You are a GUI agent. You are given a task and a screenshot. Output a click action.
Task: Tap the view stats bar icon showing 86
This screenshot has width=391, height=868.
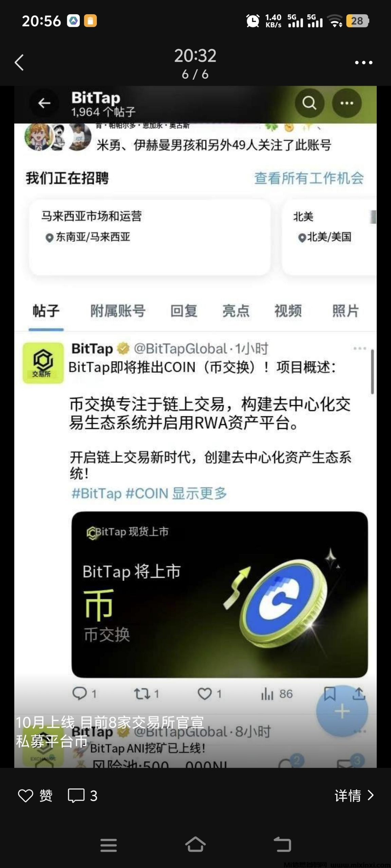pyautogui.click(x=267, y=694)
